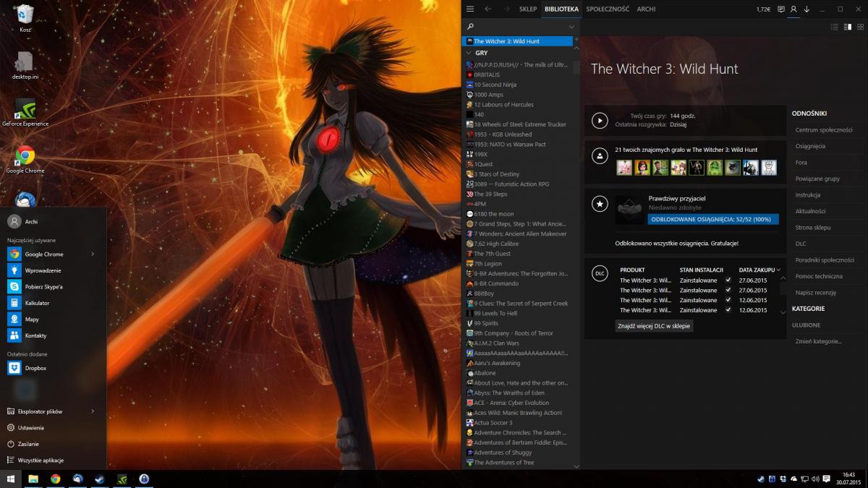Open the Steam friends profile icon

(x=793, y=9)
